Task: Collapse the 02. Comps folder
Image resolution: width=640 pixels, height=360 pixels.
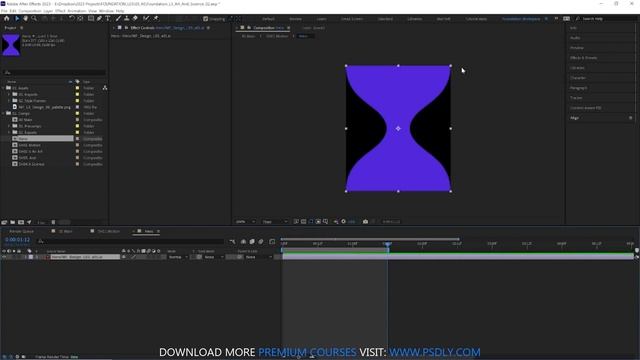Action: [x=3, y=113]
